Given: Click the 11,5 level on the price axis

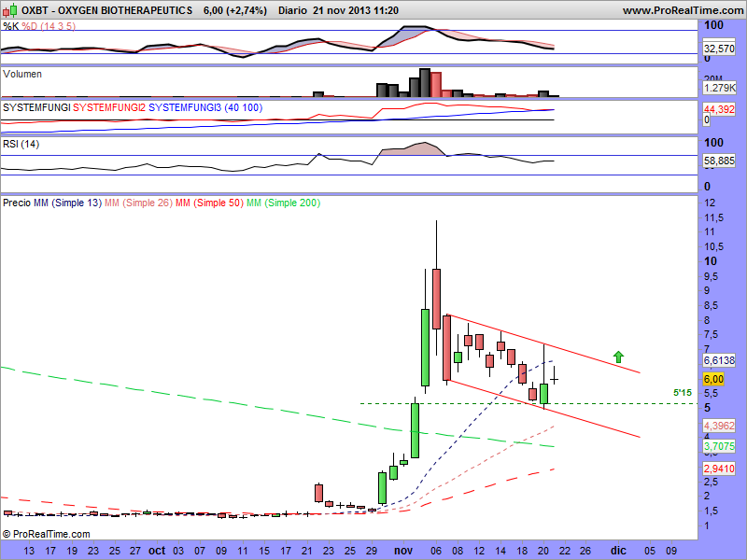Looking at the screenshot, I should click(x=713, y=217).
